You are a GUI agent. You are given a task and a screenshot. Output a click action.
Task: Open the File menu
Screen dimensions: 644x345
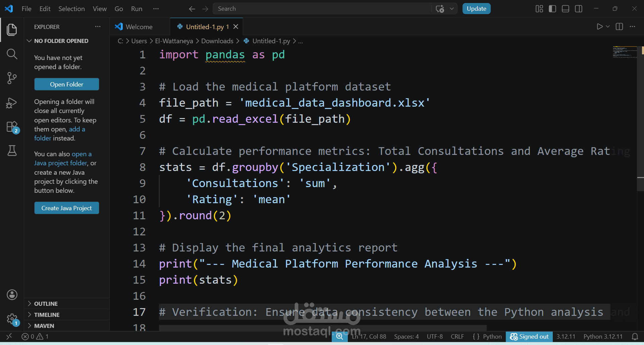(26, 9)
